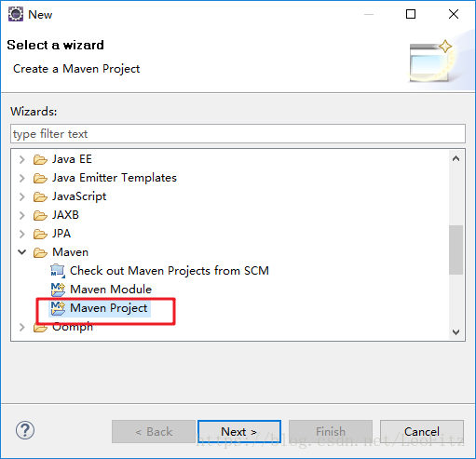
Task: Open the help question mark icon
Action: pos(25,430)
